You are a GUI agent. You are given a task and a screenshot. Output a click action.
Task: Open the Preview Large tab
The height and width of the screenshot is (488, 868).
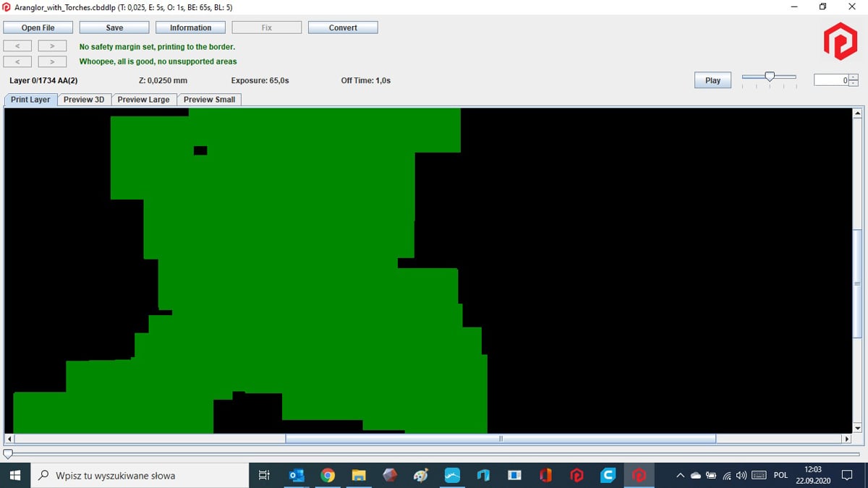coord(143,100)
